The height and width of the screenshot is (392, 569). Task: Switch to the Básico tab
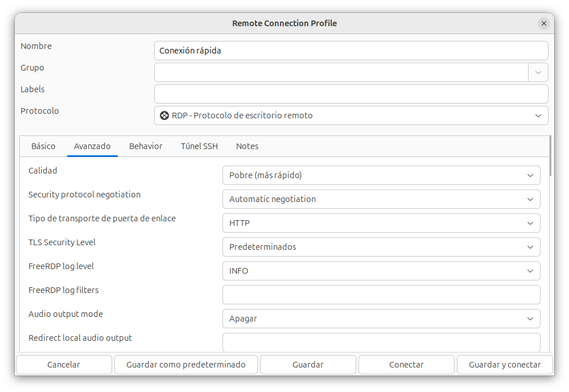[x=43, y=146]
